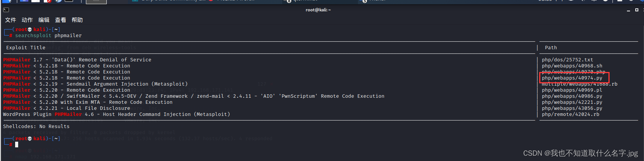Open the 编辑 menu
Viewport: 644px width, 161px height.
44,20
